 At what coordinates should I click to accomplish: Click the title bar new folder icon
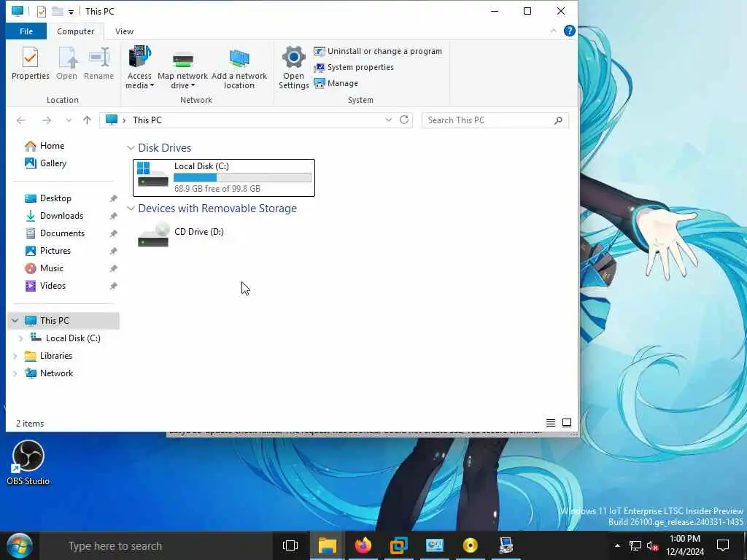57,11
